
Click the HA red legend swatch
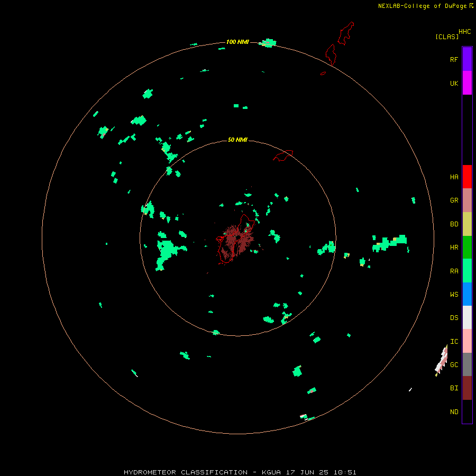click(x=467, y=177)
